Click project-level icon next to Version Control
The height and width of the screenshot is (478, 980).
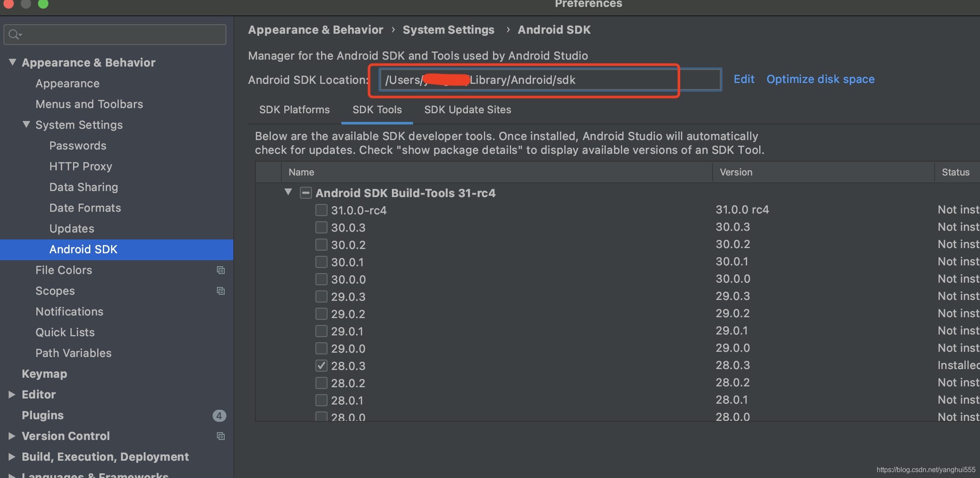[221, 436]
